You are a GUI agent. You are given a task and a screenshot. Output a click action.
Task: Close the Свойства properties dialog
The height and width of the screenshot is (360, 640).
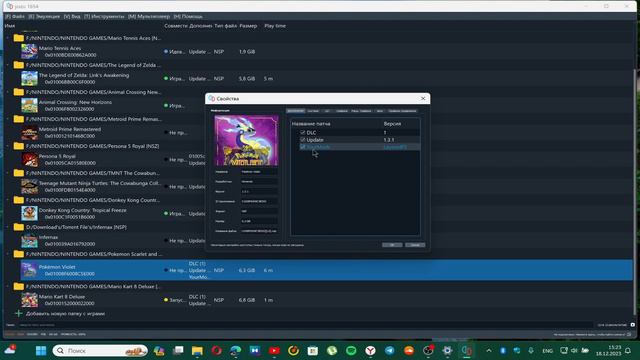tap(423, 98)
